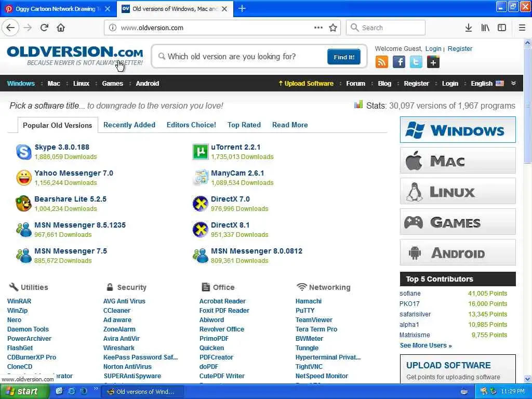The height and width of the screenshot is (399, 532).
Task: Click the Bearshare Lite bear icon
Action: click(x=24, y=204)
